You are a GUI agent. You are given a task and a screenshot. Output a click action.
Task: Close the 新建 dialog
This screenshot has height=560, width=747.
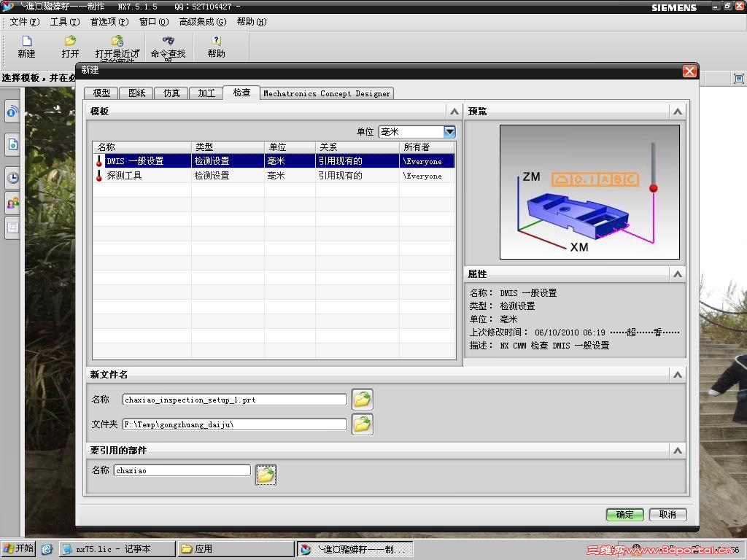tap(689, 71)
